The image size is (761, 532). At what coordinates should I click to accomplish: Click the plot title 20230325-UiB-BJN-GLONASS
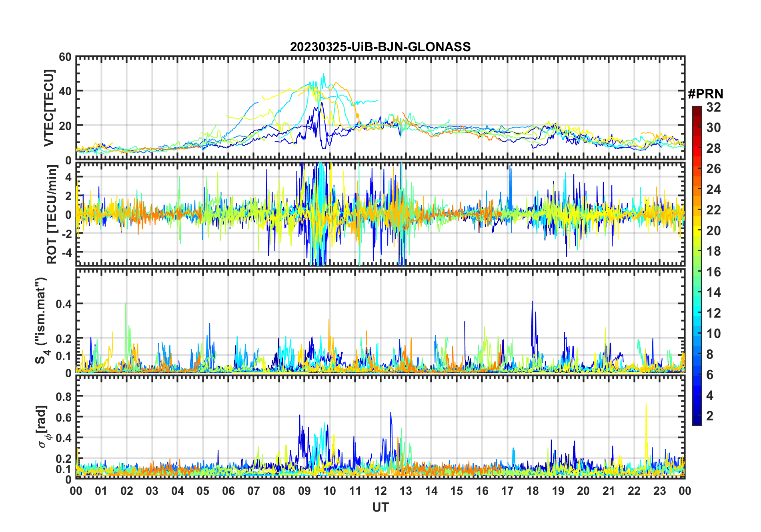(380, 47)
